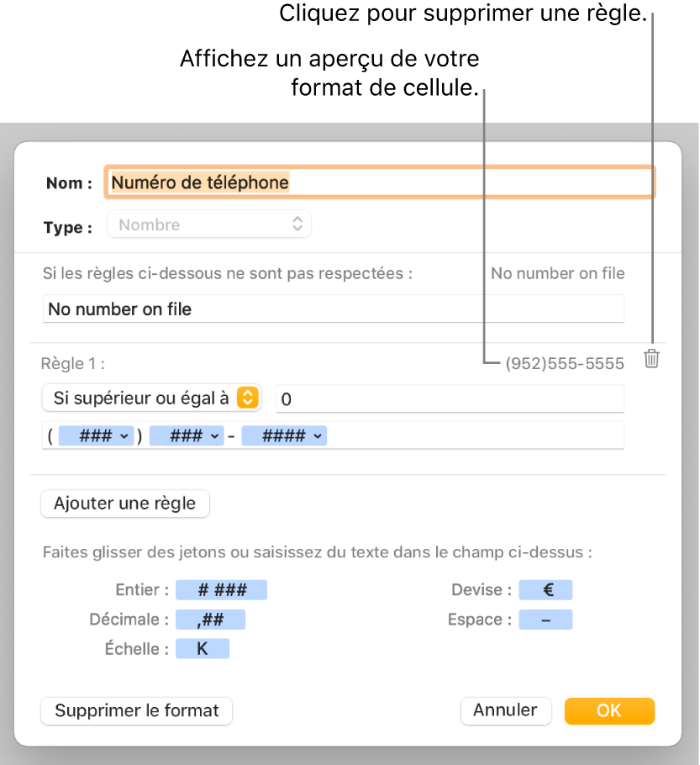This screenshot has height=765, width=700.
Task: Click the (952)555-5555 preview text
Action: pos(565,363)
